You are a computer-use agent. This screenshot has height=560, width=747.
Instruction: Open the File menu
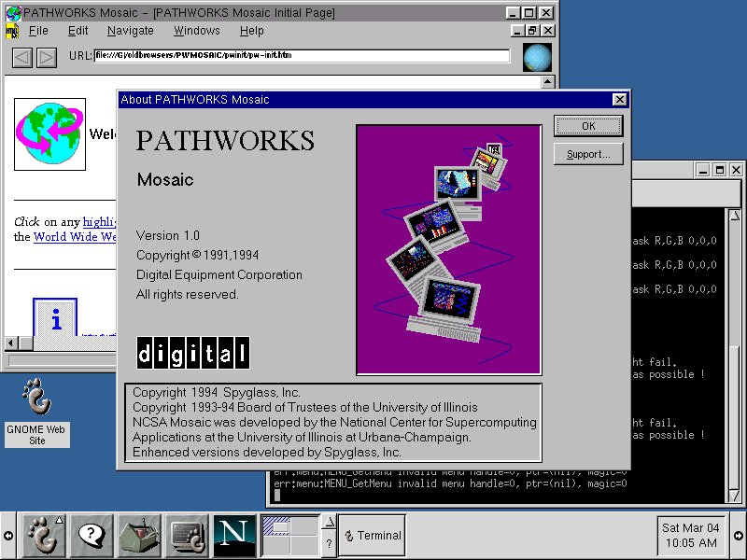point(38,31)
